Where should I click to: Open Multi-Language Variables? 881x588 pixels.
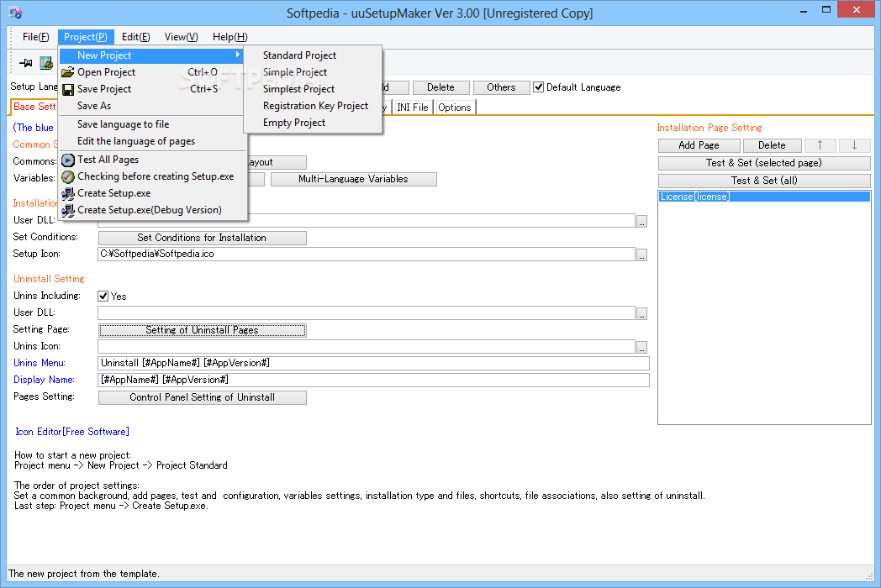(353, 179)
